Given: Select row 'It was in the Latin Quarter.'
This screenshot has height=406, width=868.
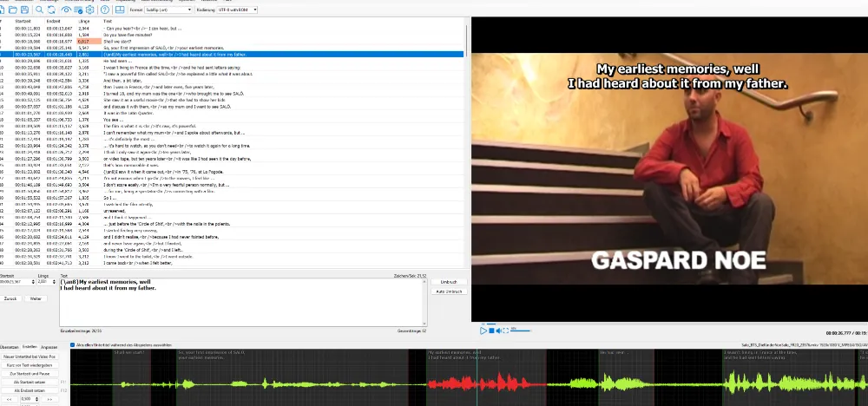Looking at the screenshot, I should pos(232,113).
